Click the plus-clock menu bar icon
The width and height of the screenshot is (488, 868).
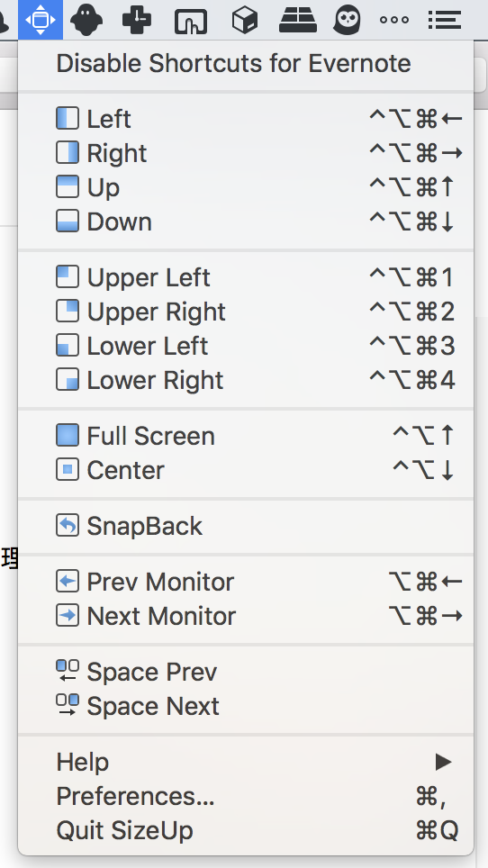coord(137,20)
